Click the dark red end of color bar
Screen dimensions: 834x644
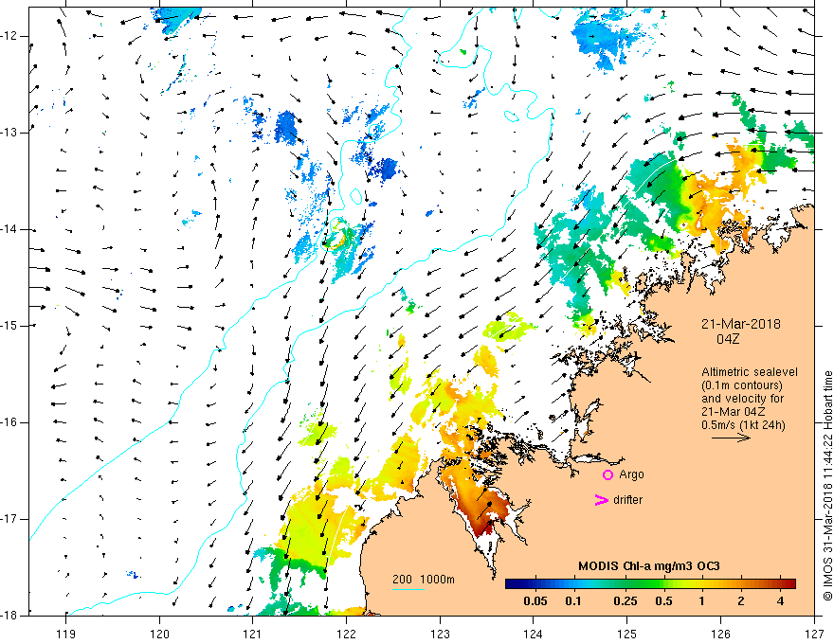(789, 584)
